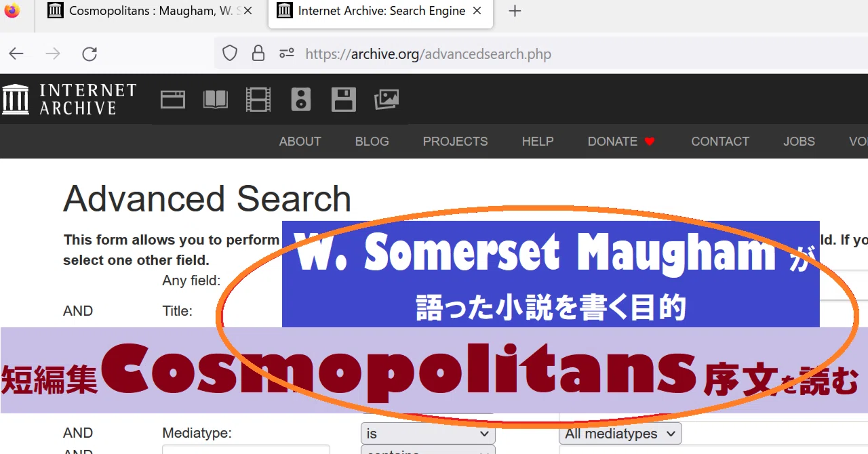Go forward to the next page
Viewport: 868px width, 454px height.
[53, 54]
